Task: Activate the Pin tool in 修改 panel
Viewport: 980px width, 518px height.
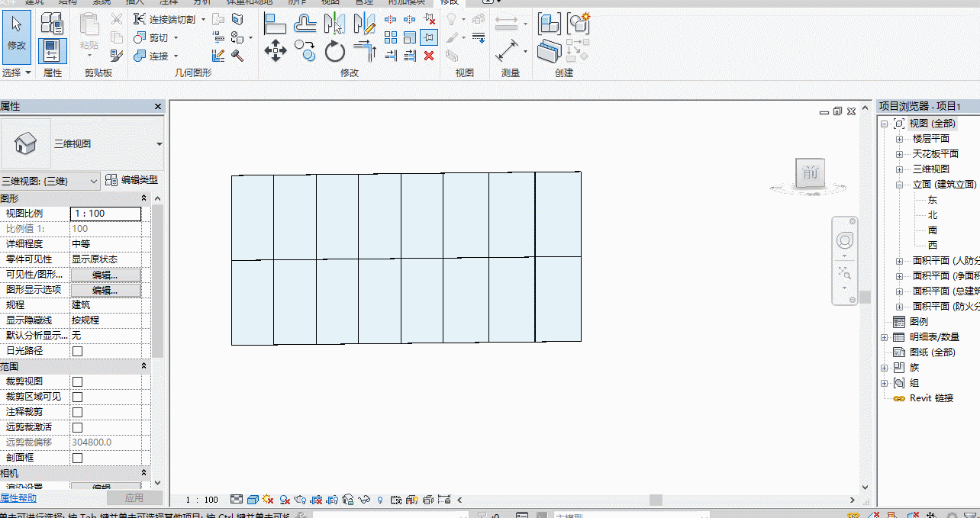Action: [429, 37]
